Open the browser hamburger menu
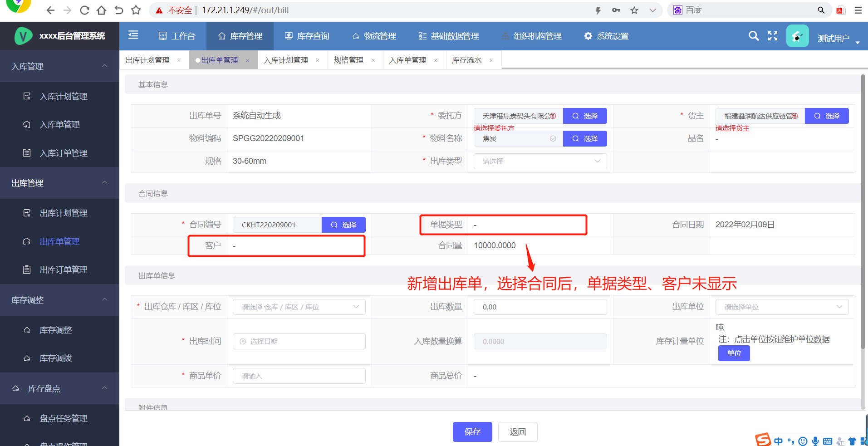The width and height of the screenshot is (868, 446). tap(858, 10)
